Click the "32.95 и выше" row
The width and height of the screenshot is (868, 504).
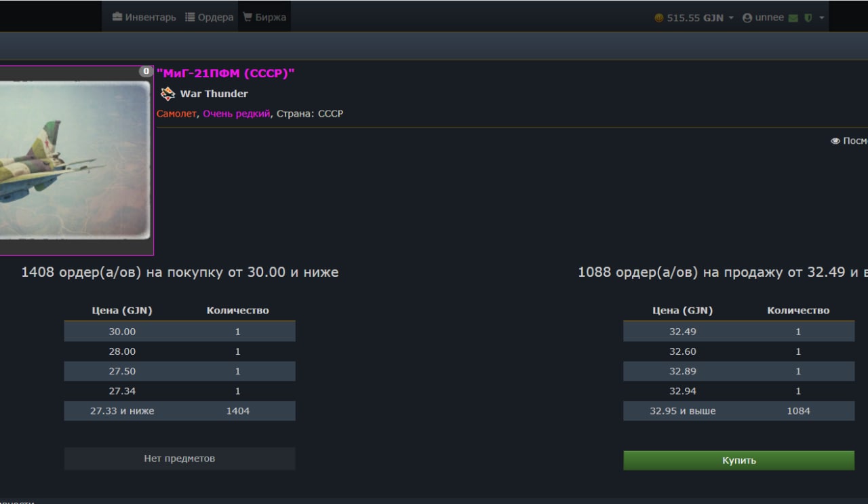[739, 410]
